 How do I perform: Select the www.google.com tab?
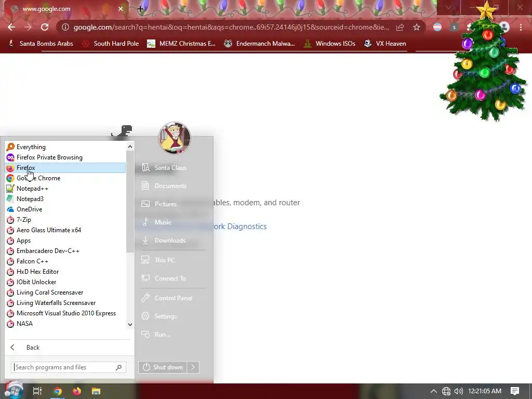pyautogui.click(x=64, y=9)
